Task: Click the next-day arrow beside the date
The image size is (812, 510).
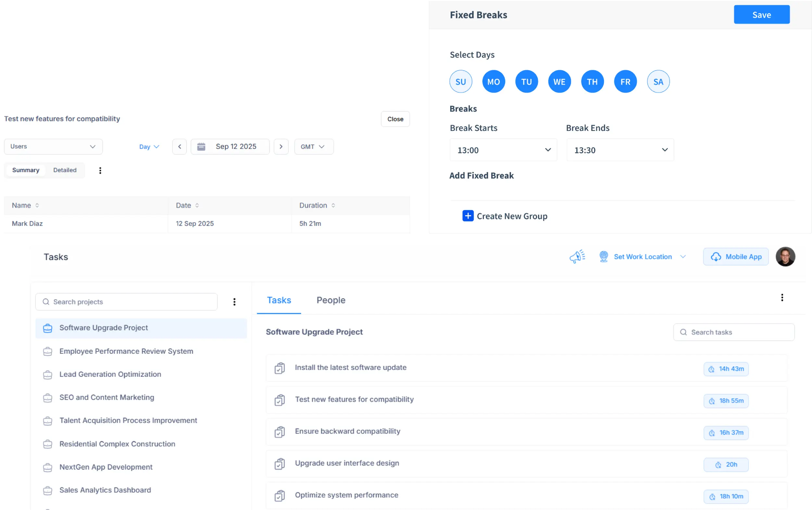Action: [x=281, y=147]
